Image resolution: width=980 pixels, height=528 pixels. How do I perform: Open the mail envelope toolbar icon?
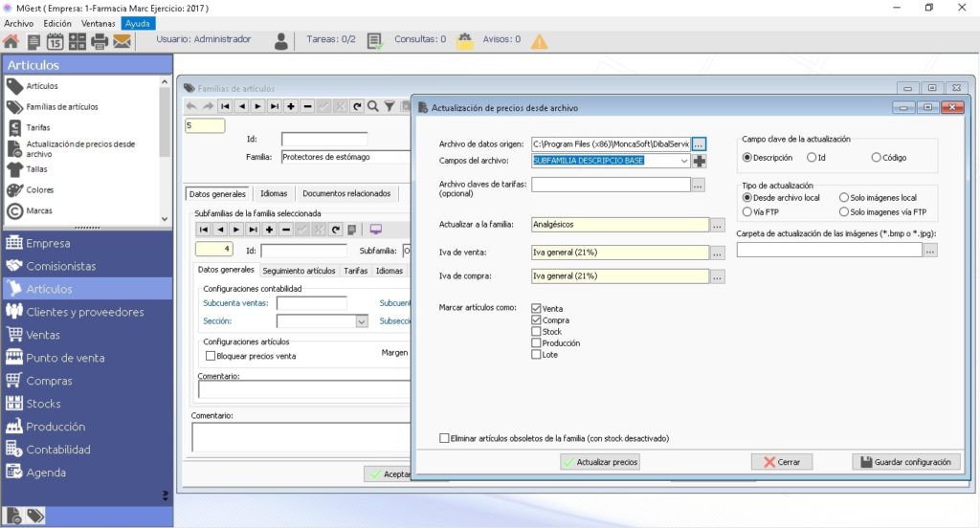(x=122, y=42)
